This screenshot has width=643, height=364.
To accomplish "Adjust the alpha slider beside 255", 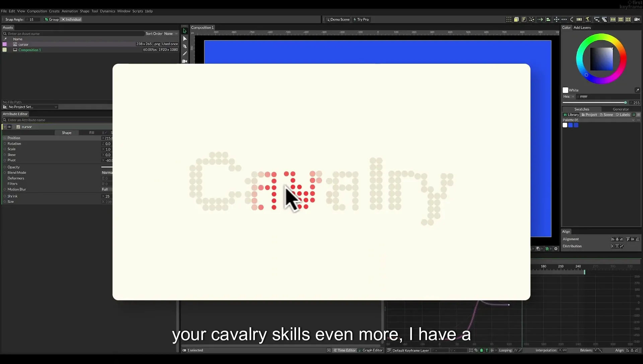I will (594, 103).
